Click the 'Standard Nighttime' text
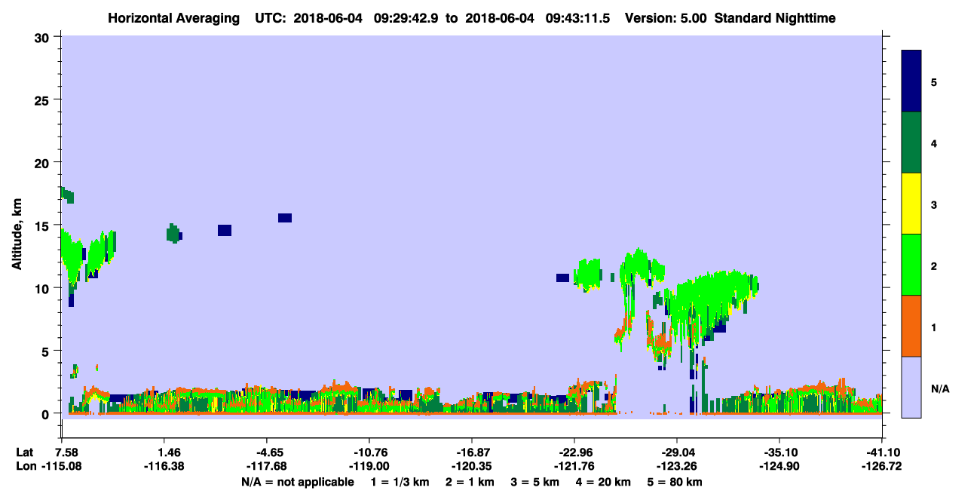Image resolution: width=980 pixels, height=503 pixels. pos(775,17)
